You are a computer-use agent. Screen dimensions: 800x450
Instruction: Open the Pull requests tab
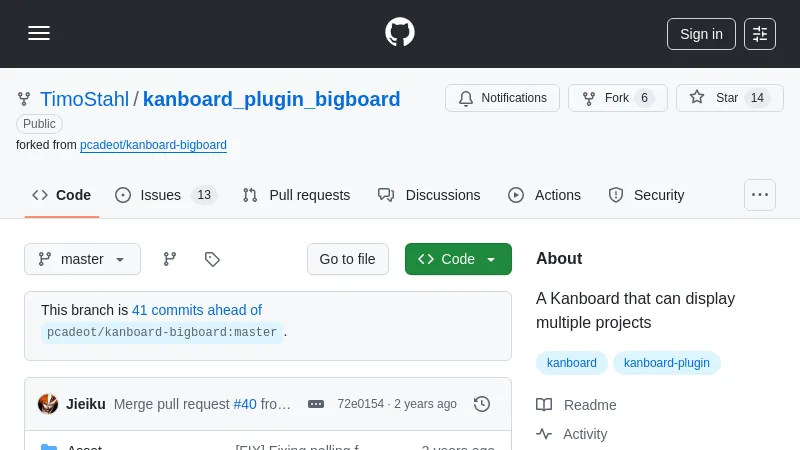coord(296,195)
